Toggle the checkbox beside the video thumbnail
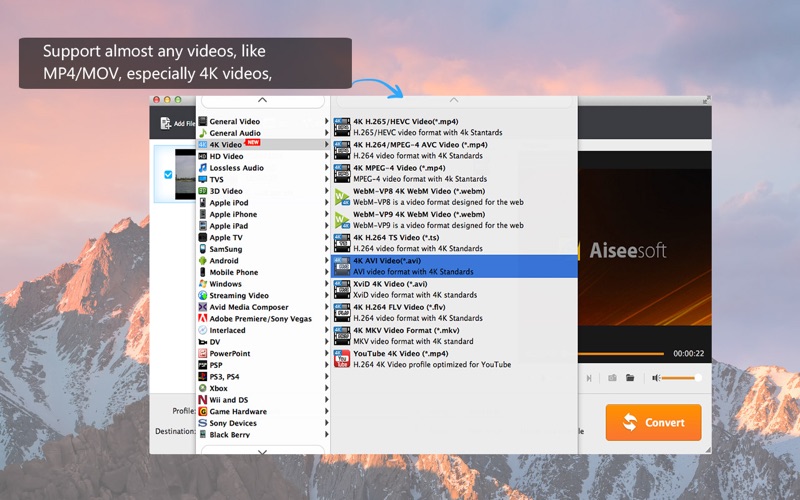The width and height of the screenshot is (800, 500). click(x=168, y=174)
